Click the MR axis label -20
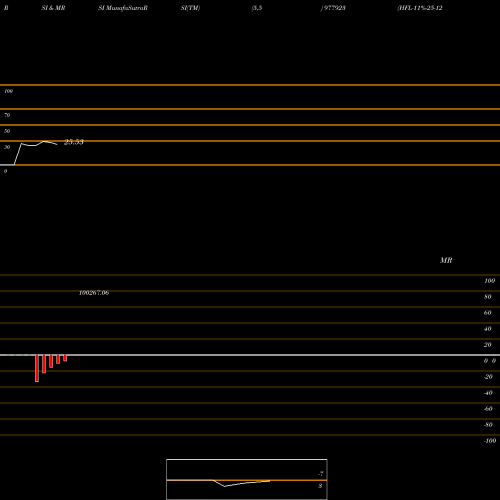Screen dimensions: 500x500 coord(488,377)
